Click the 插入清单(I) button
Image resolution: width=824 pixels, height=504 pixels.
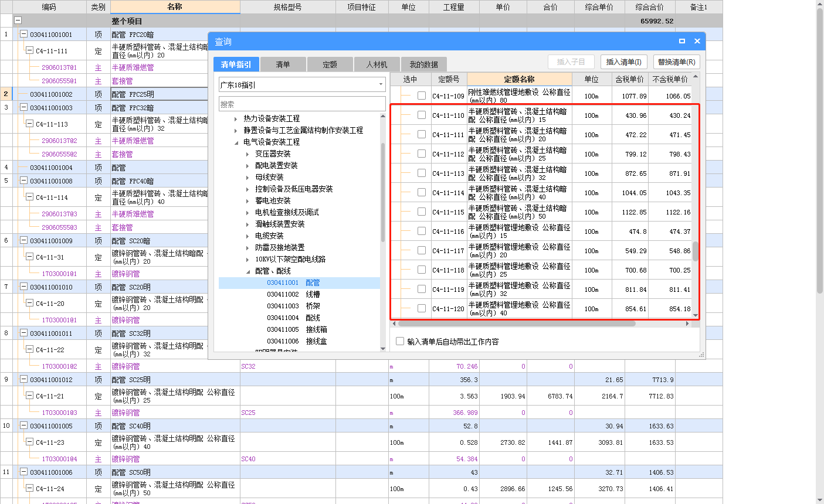623,62
